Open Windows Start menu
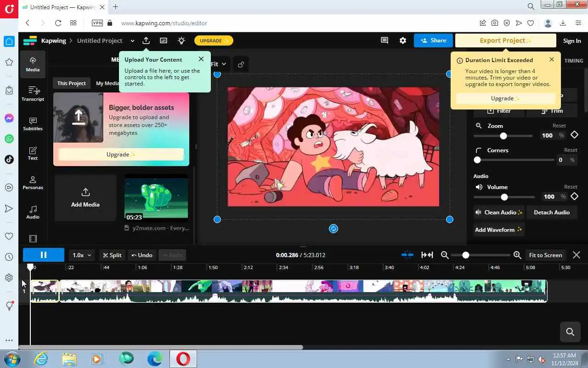The image size is (588, 368). tap(11, 358)
